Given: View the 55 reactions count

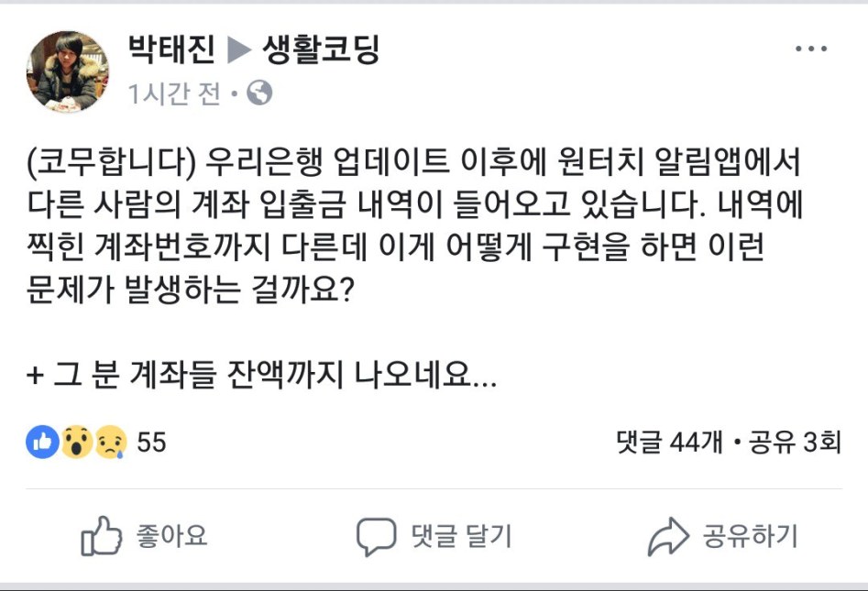Looking at the screenshot, I should 151,443.
